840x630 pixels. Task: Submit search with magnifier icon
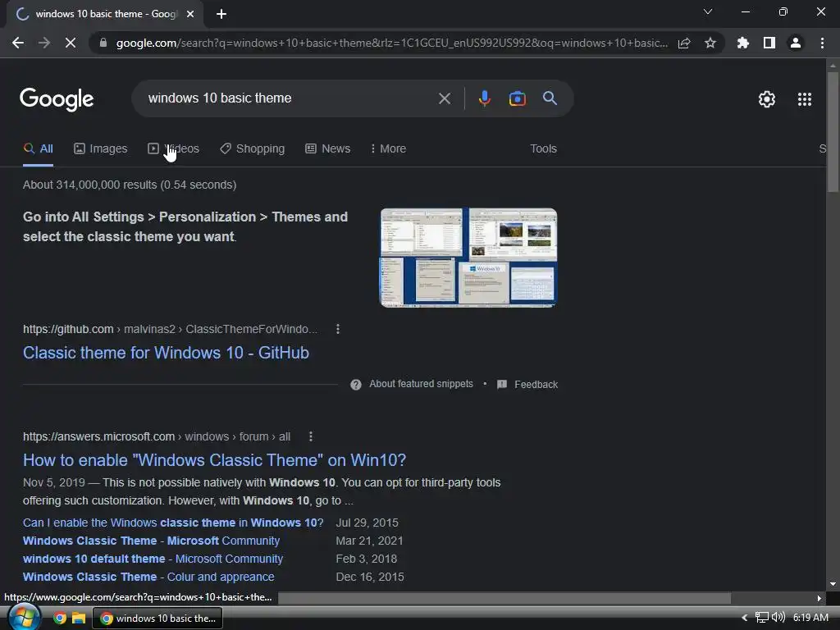[x=550, y=98]
